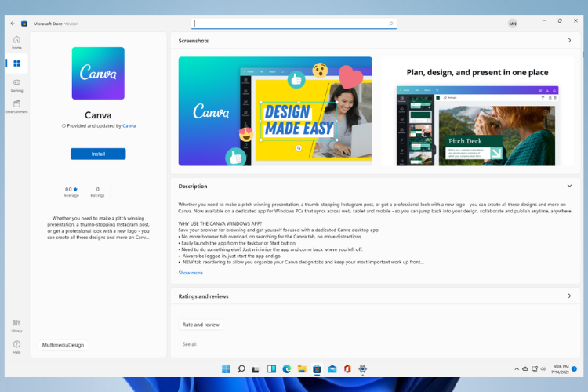This screenshot has width=588, height=392.
Task: Open the MN user profile avatar
Action: pyautogui.click(x=512, y=24)
